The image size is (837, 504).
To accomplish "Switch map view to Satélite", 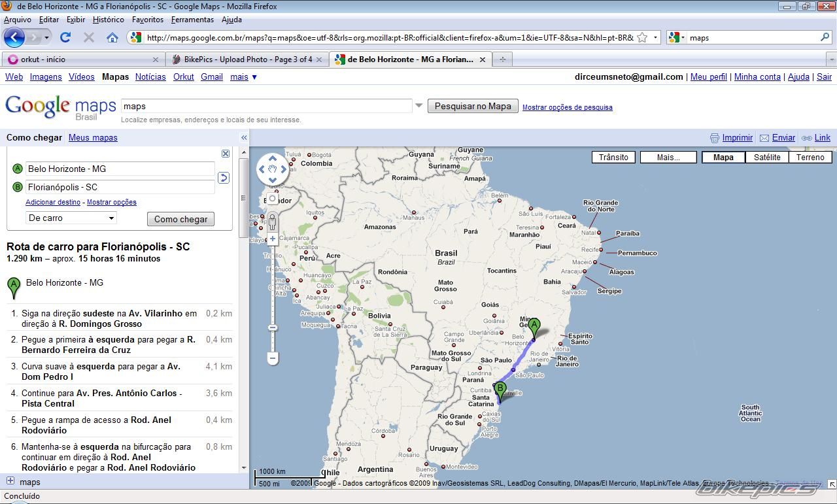I will (766, 158).
